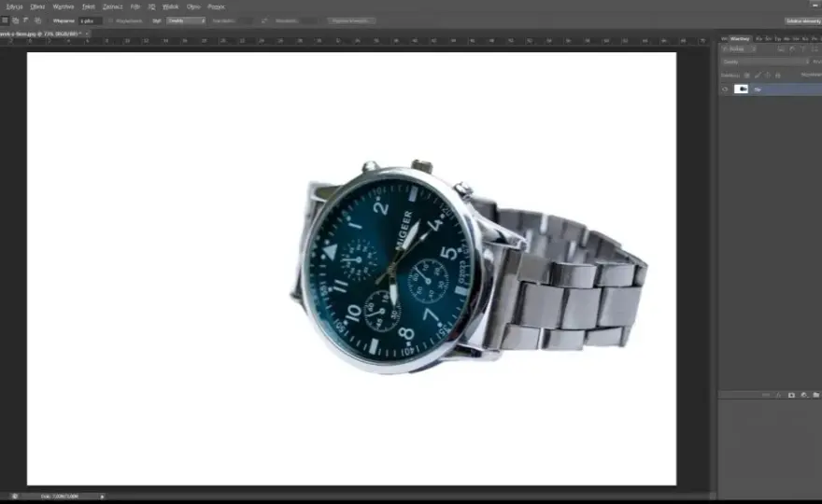The height and width of the screenshot is (504, 822).
Task: Select the Subtract from selection mode icon
Action: [x=26, y=21]
